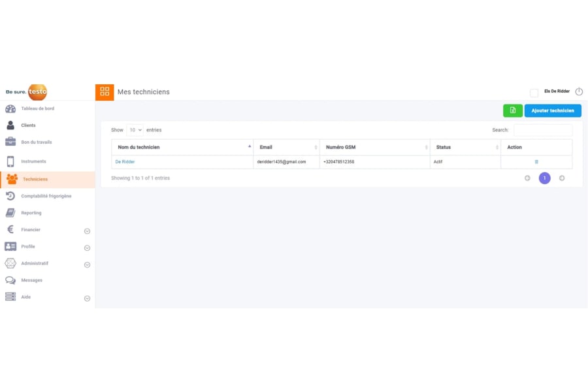The image size is (588, 392).
Task: Expand the Financier submenu
Action: [87, 231]
